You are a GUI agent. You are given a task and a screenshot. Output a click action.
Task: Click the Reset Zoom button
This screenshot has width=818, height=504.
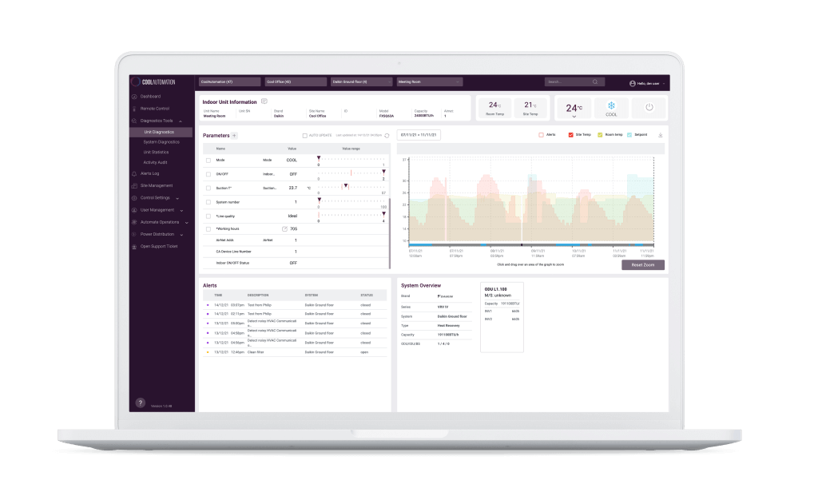pyautogui.click(x=643, y=265)
